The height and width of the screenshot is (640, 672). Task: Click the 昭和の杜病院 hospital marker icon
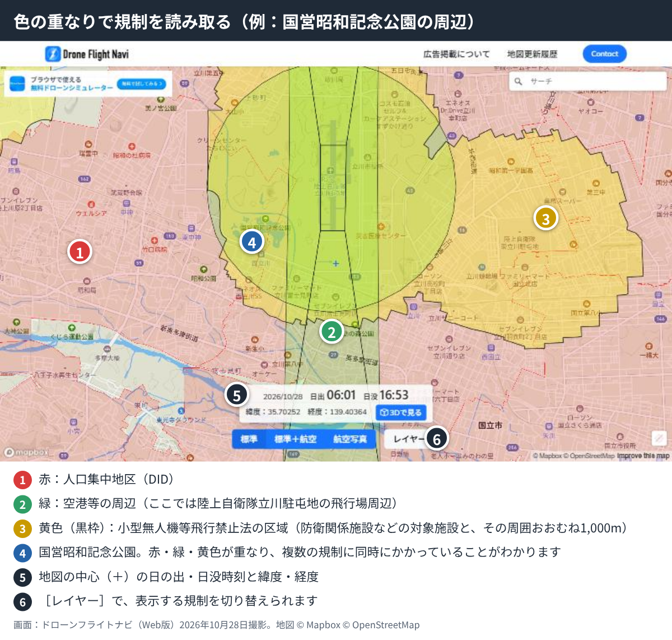[x=132, y=147]
